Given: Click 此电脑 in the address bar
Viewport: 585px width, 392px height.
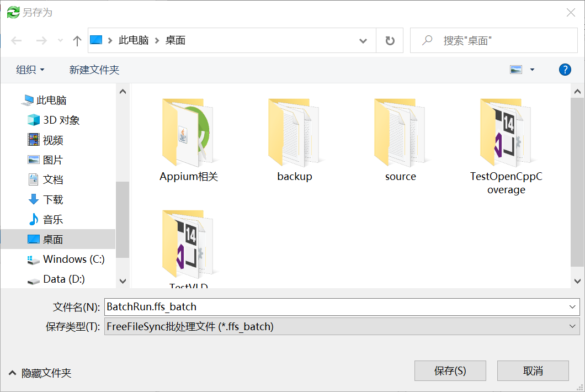Looking at the screenshot, I should tap(134, 40).
